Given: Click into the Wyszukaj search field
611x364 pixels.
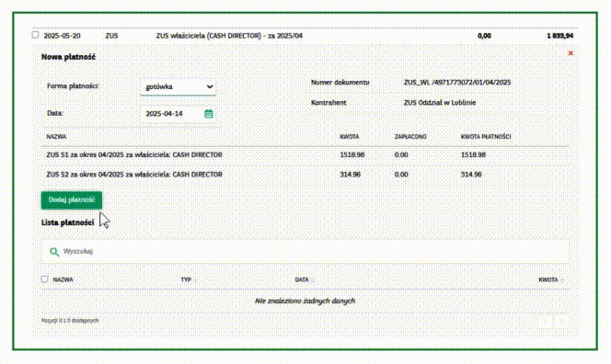Looking at the screenshot, I should [x=305, y=251].
